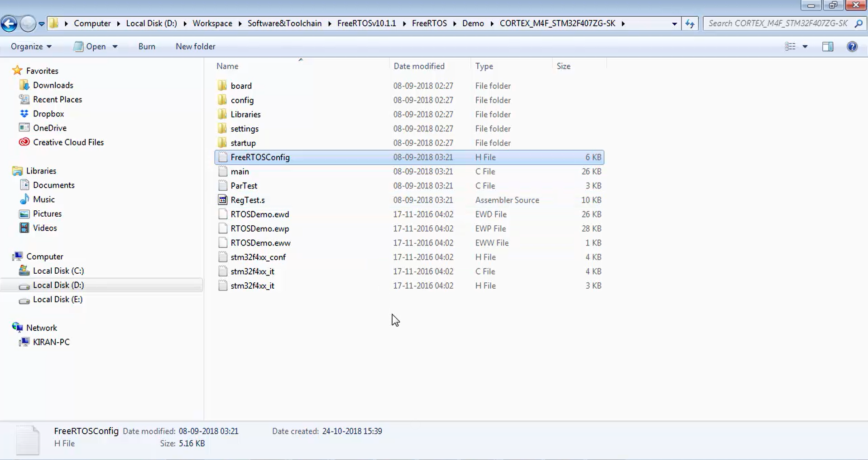The width and height of the screenshot is (868, 460).
Task: Open OneDrive in navigation pane
Action: [49, 128]
